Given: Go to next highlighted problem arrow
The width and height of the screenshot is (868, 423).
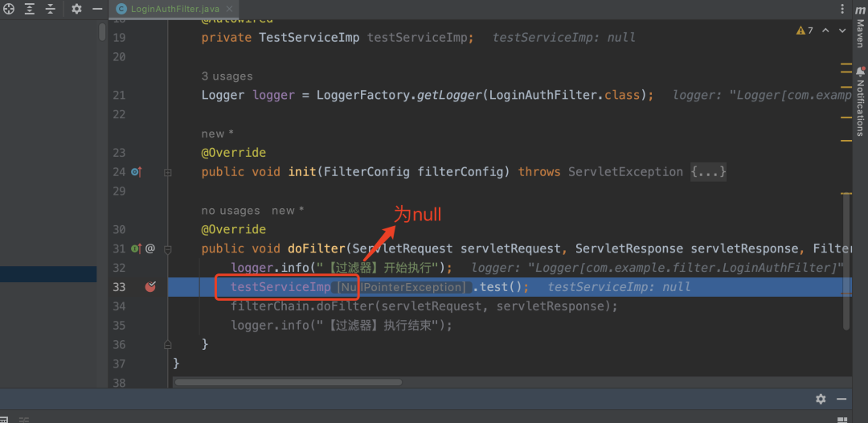Looking at the screenshot, I should [x=842, y=31].
